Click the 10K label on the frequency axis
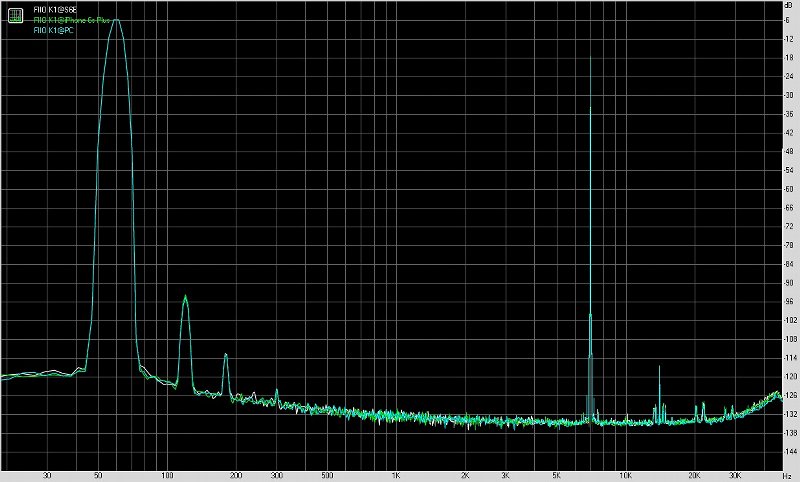The image size is (800, 482). coord(626,475)
